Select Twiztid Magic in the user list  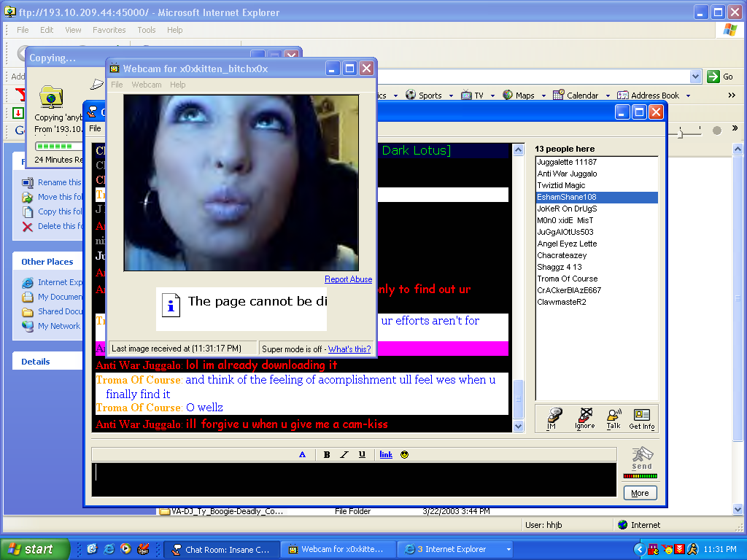tap(561, 185)
